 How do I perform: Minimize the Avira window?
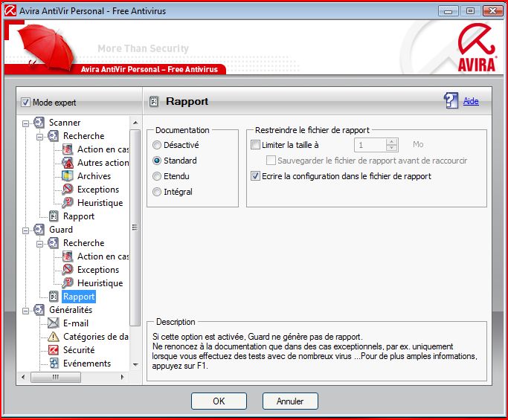448,11
